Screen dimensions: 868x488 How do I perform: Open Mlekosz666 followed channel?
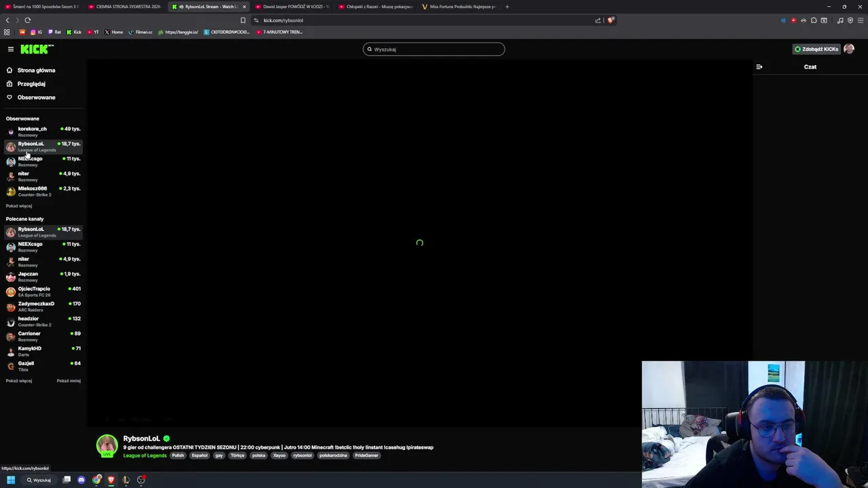pos(43,191)
